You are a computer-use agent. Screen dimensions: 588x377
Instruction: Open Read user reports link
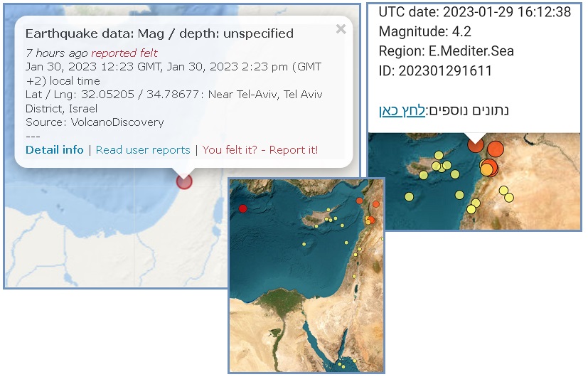pyautogui.click(x=143, y=149)
